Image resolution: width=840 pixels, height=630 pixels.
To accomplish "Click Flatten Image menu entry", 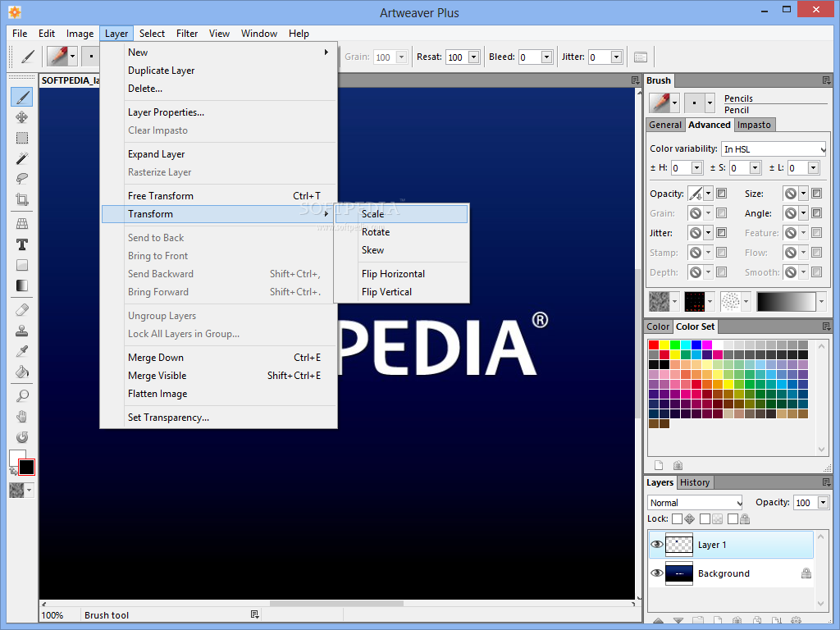I will pyautogui.click(x=219, y=394).
